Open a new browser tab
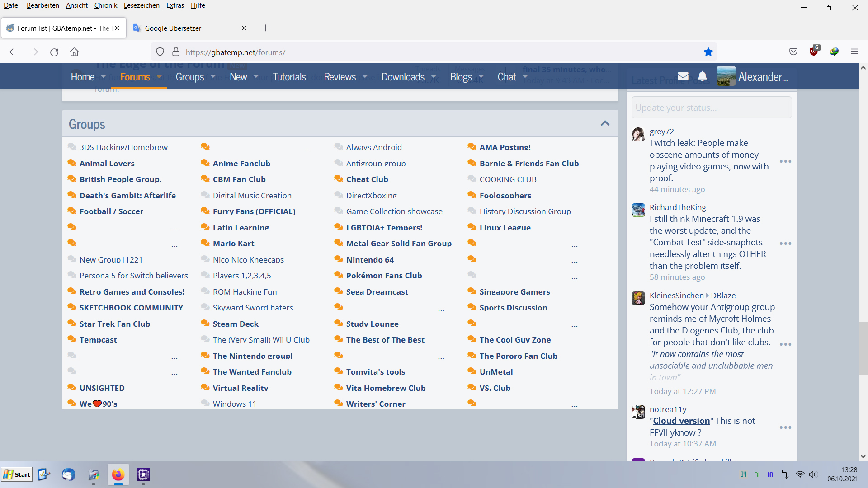Image resolution: width=868 pixels, height=488 pixels. [265, 28]
